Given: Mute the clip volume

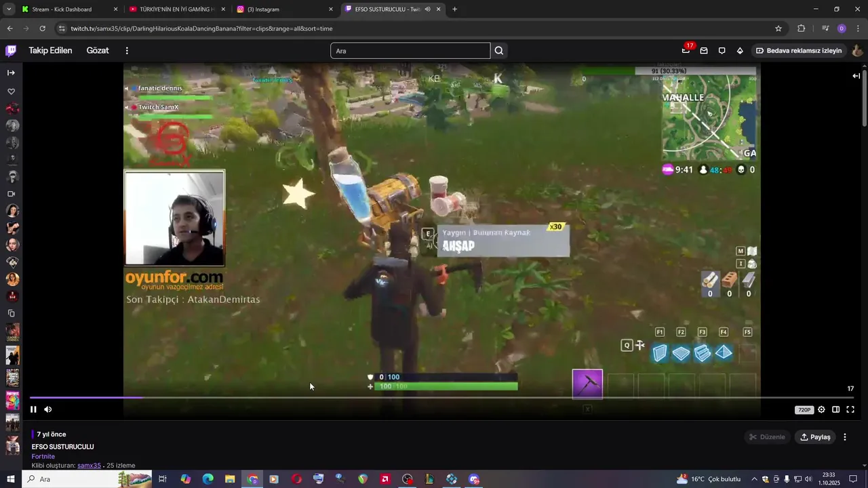Looking at the screenshot, I should pos(48,409).
